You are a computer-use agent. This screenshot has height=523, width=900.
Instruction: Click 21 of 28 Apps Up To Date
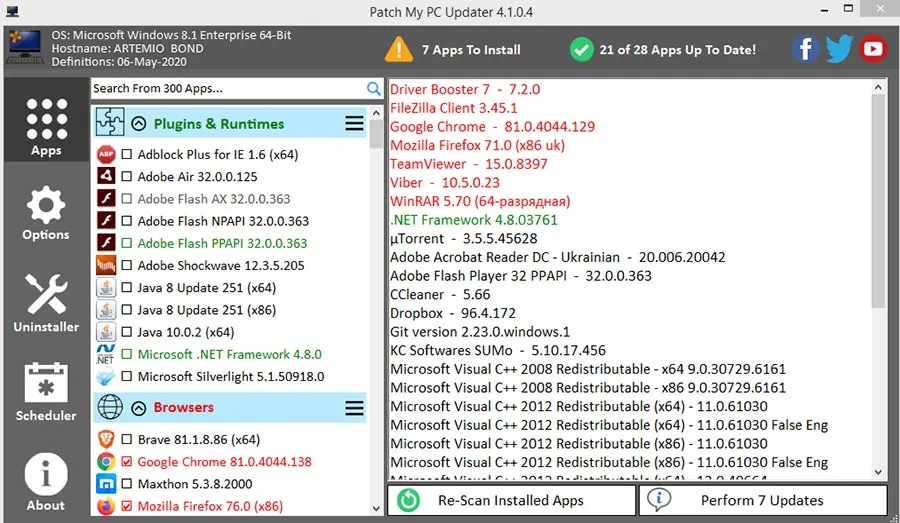[678, 50]
